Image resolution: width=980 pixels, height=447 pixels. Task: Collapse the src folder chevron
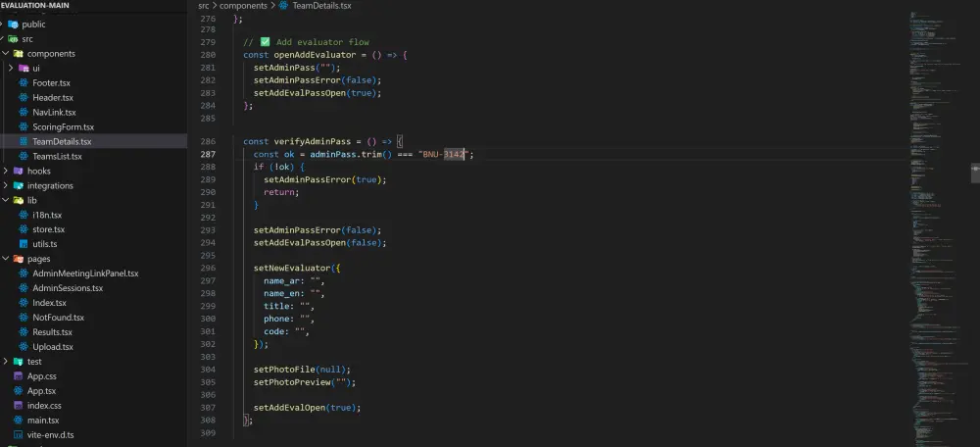pyautogui.click(x=3, y=39)
